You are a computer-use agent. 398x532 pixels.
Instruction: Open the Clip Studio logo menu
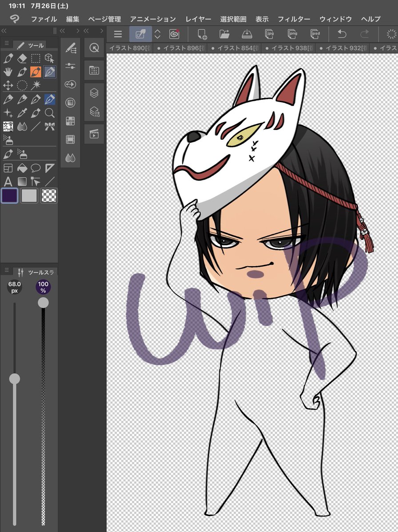[14, 19]
